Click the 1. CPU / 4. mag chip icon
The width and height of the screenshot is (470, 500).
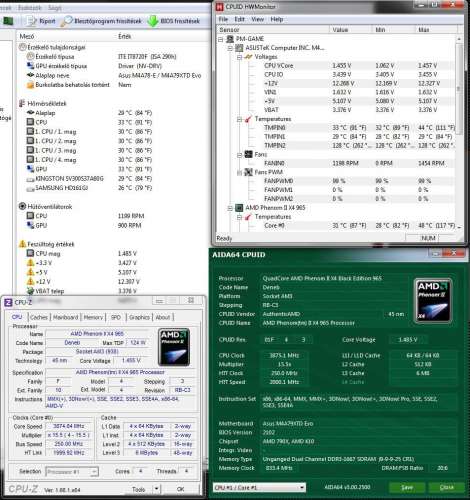30,160
